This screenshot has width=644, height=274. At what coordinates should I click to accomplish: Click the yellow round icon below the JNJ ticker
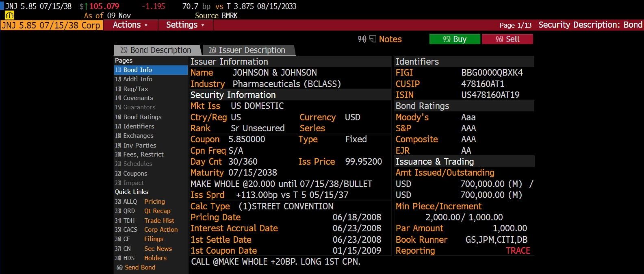coord(9,15)
